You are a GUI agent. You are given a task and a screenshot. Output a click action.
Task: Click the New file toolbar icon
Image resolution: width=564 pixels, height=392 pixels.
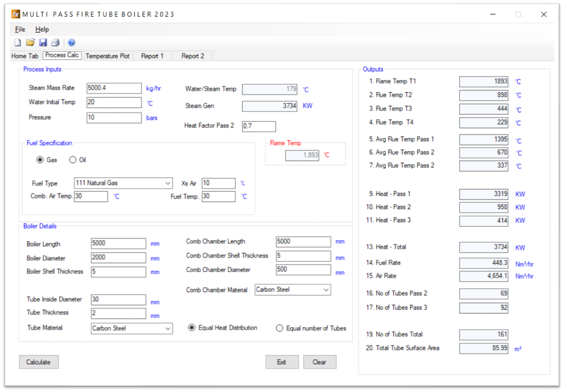pos(17,42)
